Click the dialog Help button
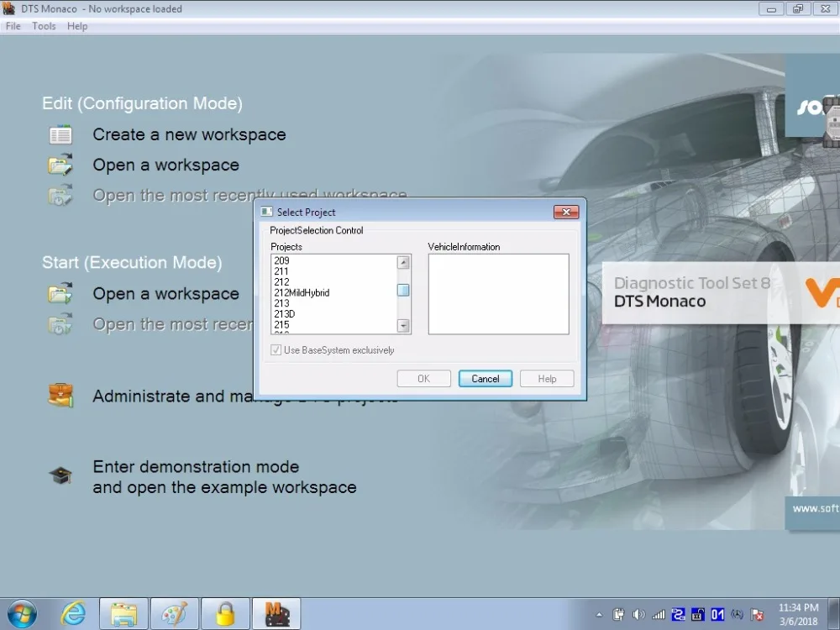 click(547, 379)
